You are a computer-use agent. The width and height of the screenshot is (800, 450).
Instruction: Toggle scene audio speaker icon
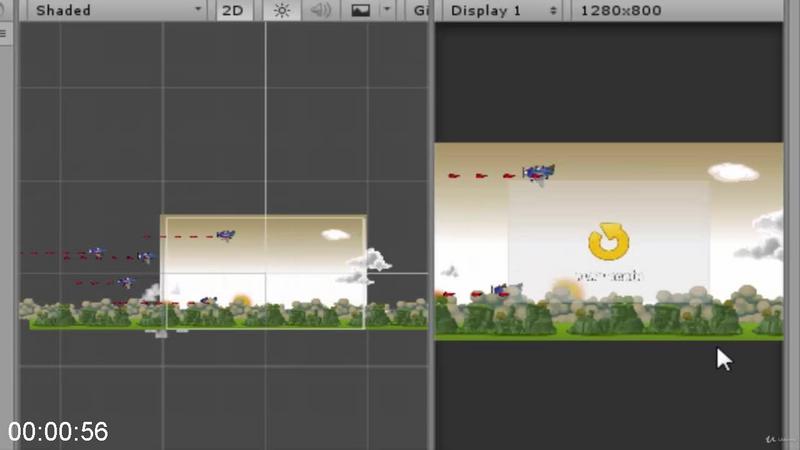[321, 10]
